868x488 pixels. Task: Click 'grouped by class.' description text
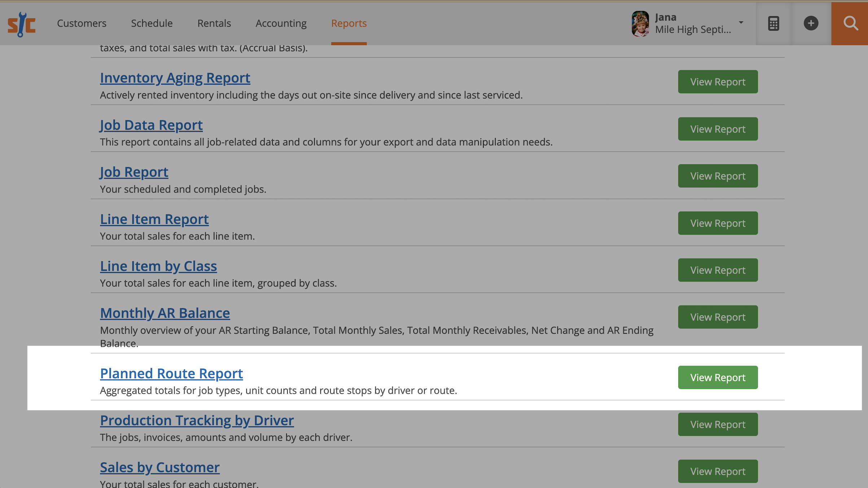pyautogui.click(x=297, y=283)
